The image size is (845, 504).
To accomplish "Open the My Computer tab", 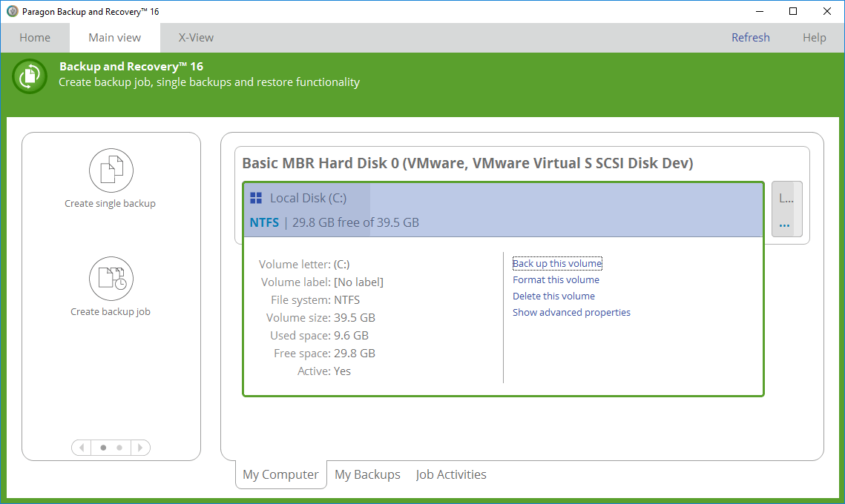I will (280, 474).
